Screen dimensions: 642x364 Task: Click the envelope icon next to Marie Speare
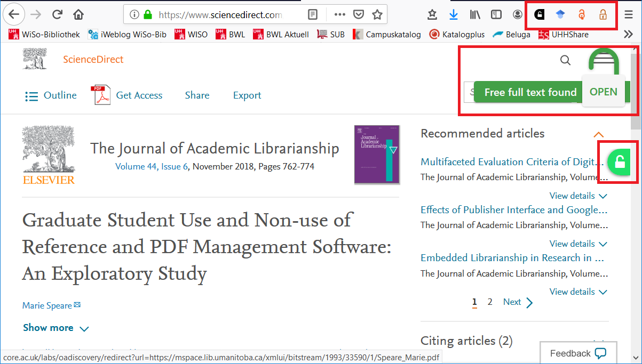pyautogui.click(x=77, y=305)
